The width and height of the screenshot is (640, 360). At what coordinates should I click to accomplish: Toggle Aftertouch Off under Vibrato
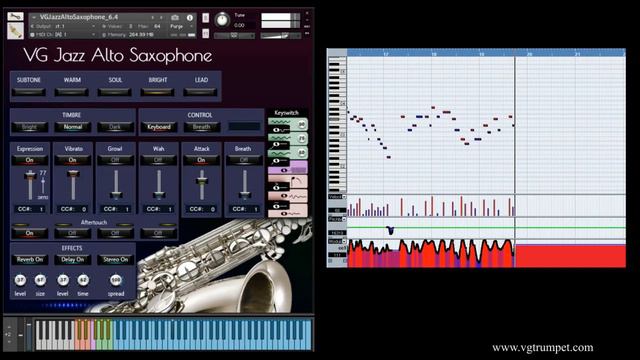[73, 233]
